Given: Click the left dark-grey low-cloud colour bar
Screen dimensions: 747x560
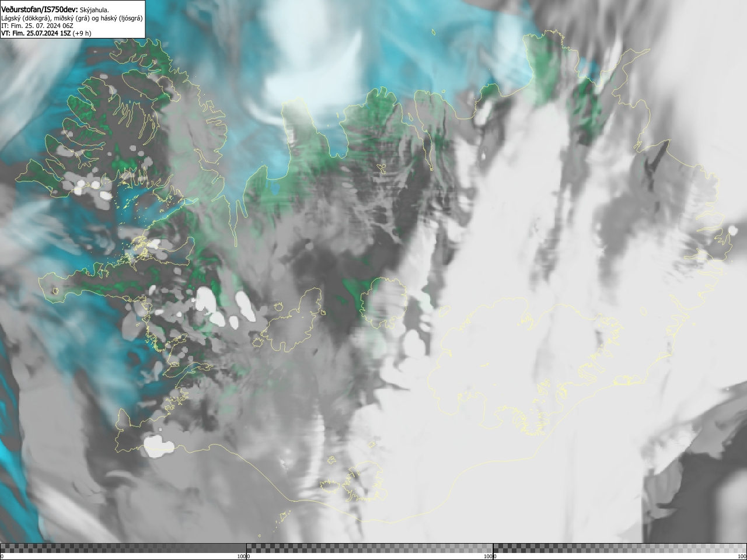Looking at the screenshot, I should (x=123, y=548).
